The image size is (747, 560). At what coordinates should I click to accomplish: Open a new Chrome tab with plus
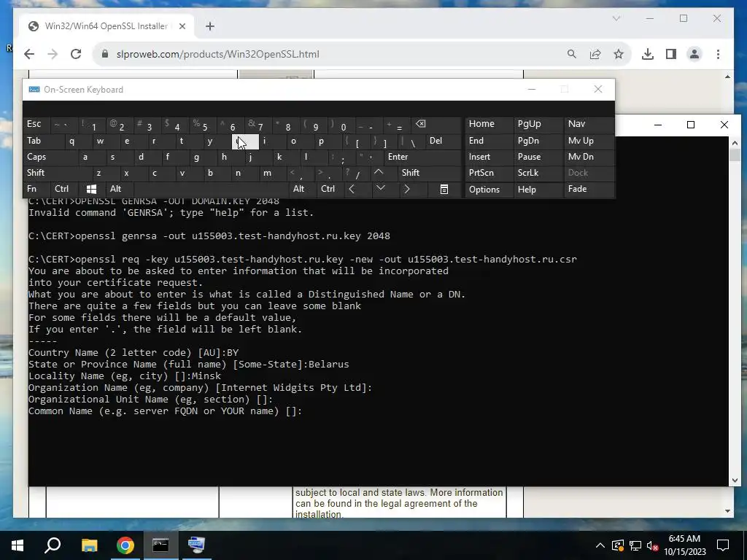pyautogui.click(x=210, y=26)
